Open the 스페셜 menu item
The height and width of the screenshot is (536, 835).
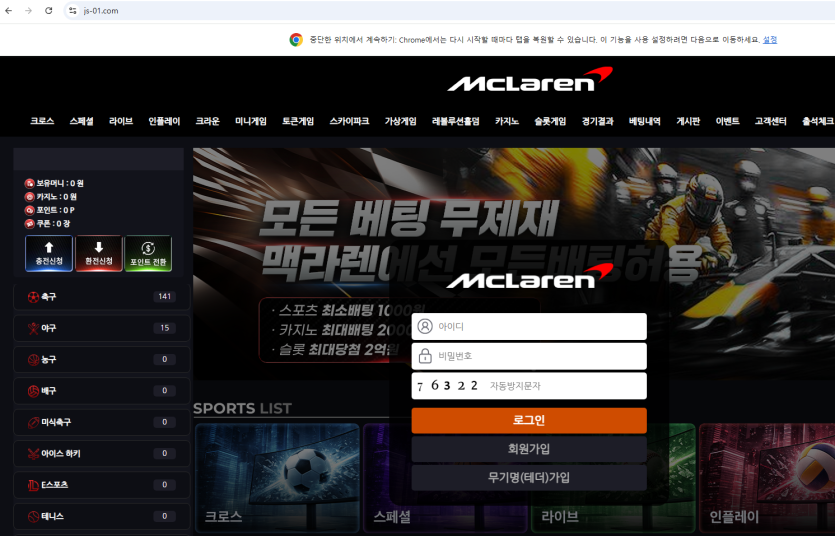pyautogui.click(x=81, y=121)
